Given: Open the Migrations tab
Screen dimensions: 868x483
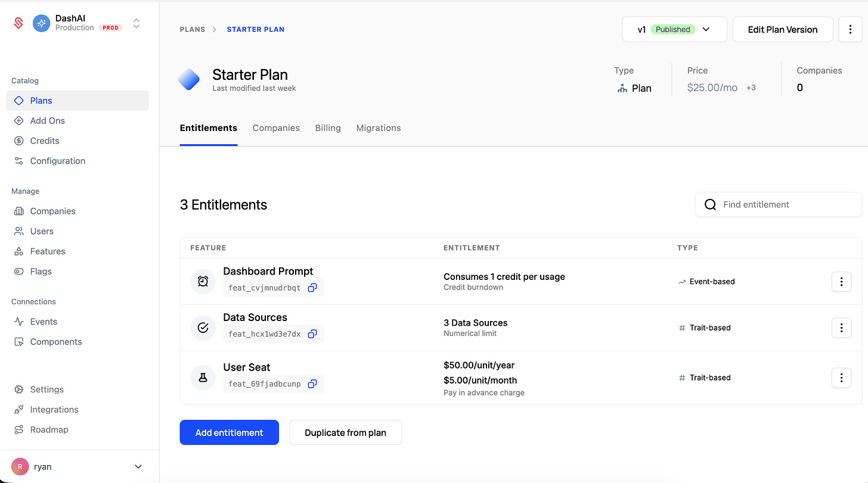Looking at the screenshot, I should (x=378, y=127).
